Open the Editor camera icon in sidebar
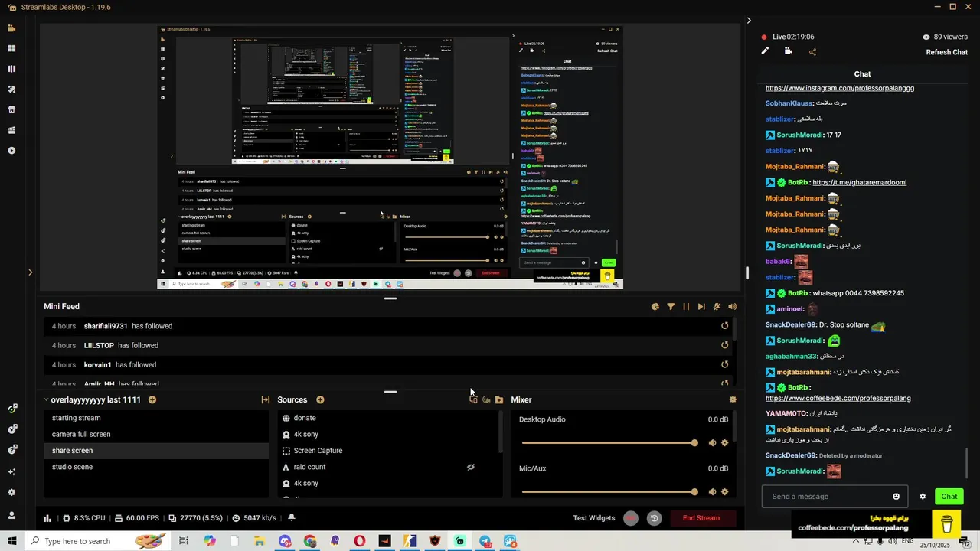Screen dimensions: 980x551 point(11,28)
